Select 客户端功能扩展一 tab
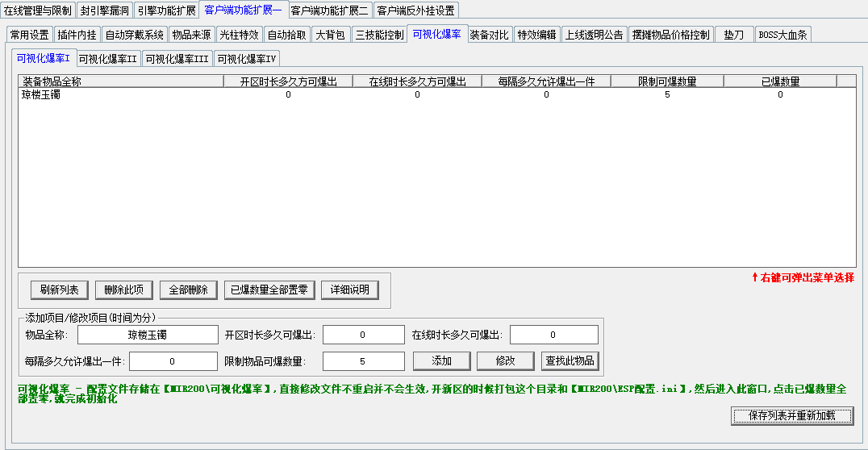The width and height of the screenshot is (868, 450). coord(244,10)
